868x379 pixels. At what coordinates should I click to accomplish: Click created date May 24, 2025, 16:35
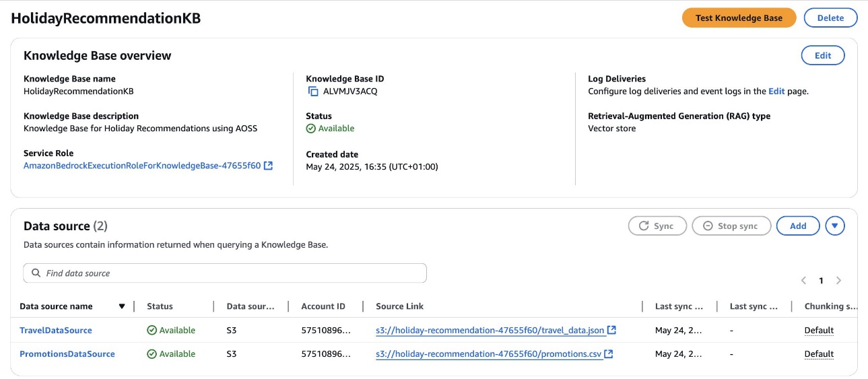[372, 167]
